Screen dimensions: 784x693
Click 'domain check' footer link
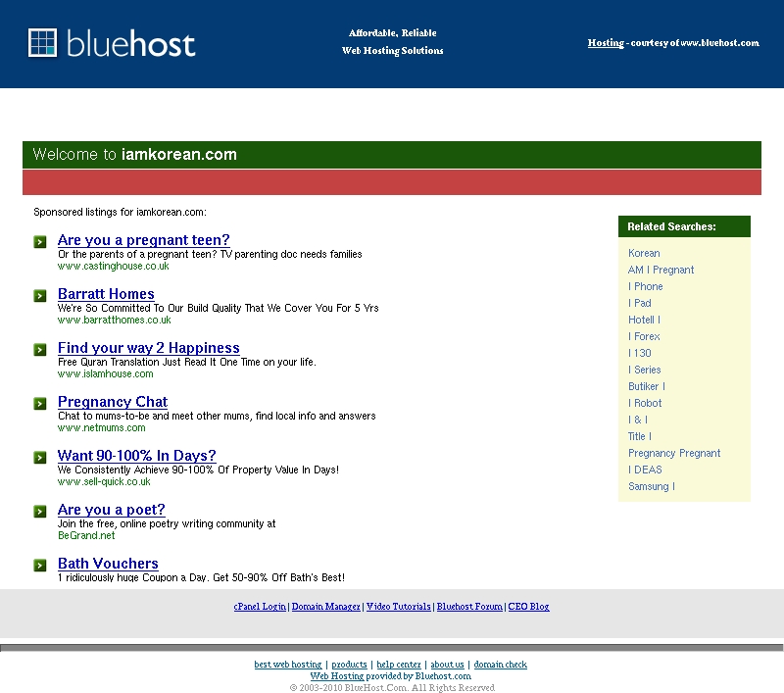click(501, 665)
